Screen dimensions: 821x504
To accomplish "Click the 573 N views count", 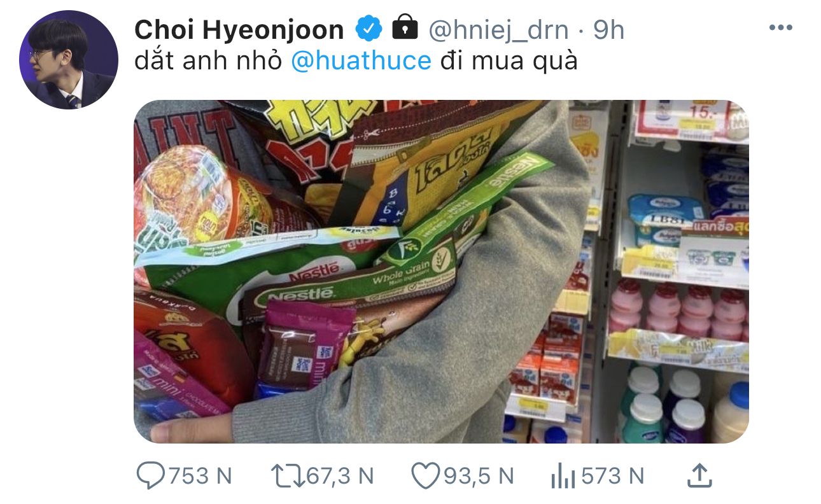I will [613, 475].
